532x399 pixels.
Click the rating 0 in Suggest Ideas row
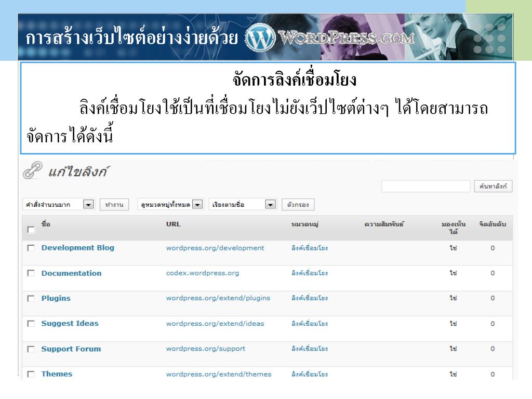pos(493,324)
